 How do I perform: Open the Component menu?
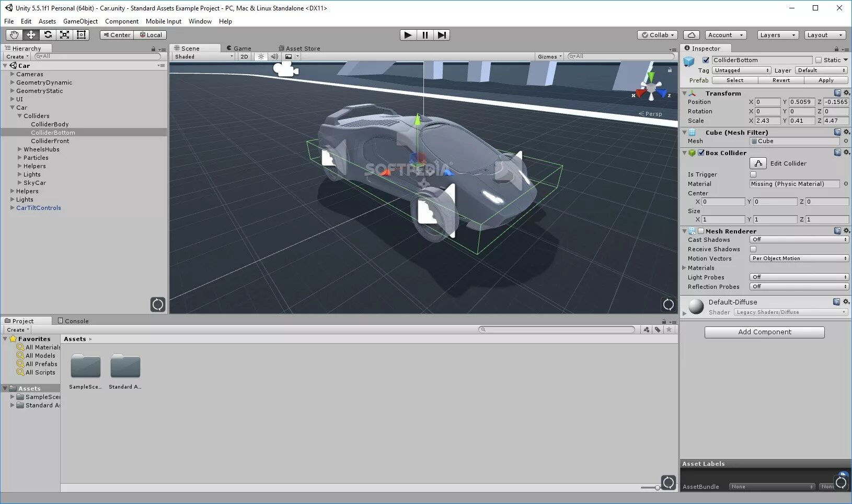[x=122, y=21]
